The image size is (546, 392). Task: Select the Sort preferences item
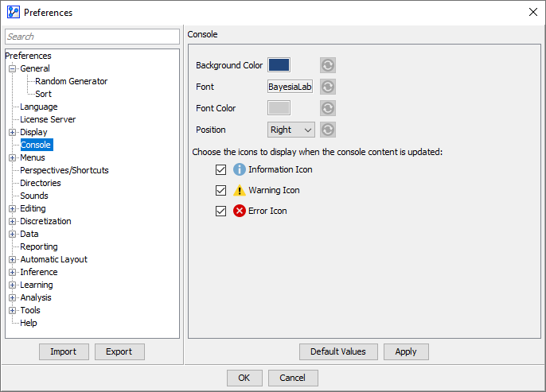click(x=43, y=94)
